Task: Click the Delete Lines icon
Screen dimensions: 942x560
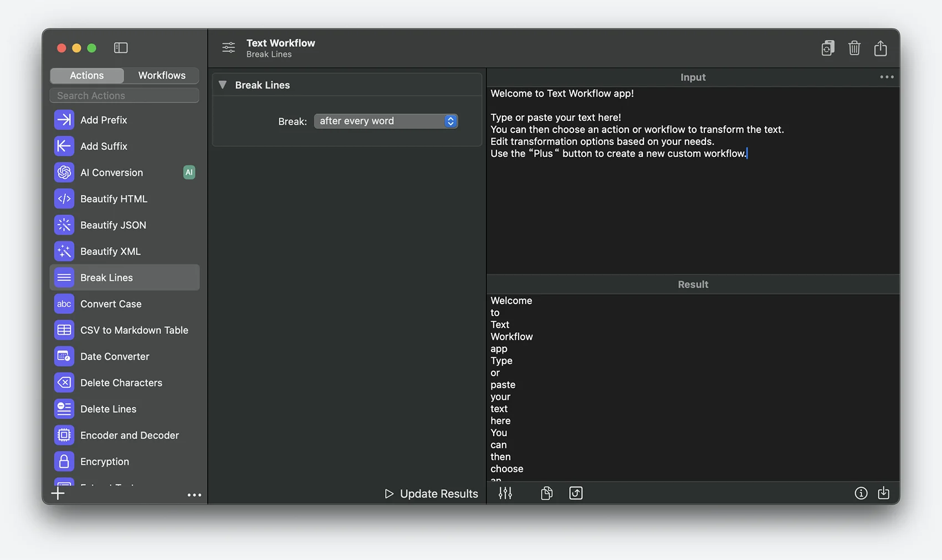Action: (64, 409)
